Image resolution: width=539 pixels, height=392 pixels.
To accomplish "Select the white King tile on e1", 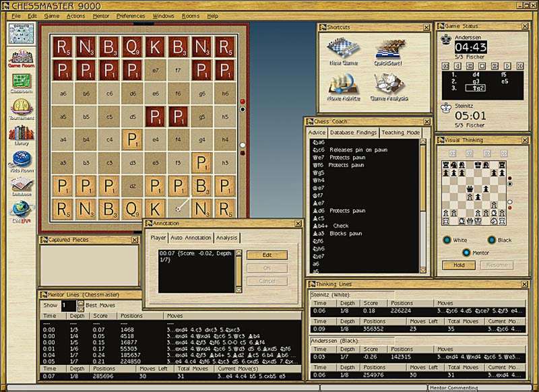I will pos(155,209).
